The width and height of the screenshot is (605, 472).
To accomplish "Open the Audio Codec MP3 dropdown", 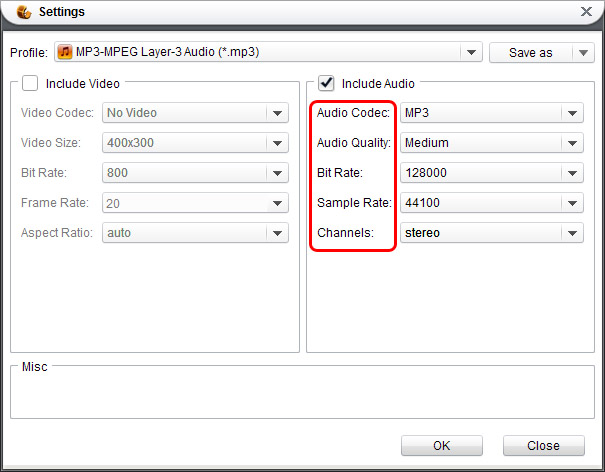I will [x=492, y=113].
